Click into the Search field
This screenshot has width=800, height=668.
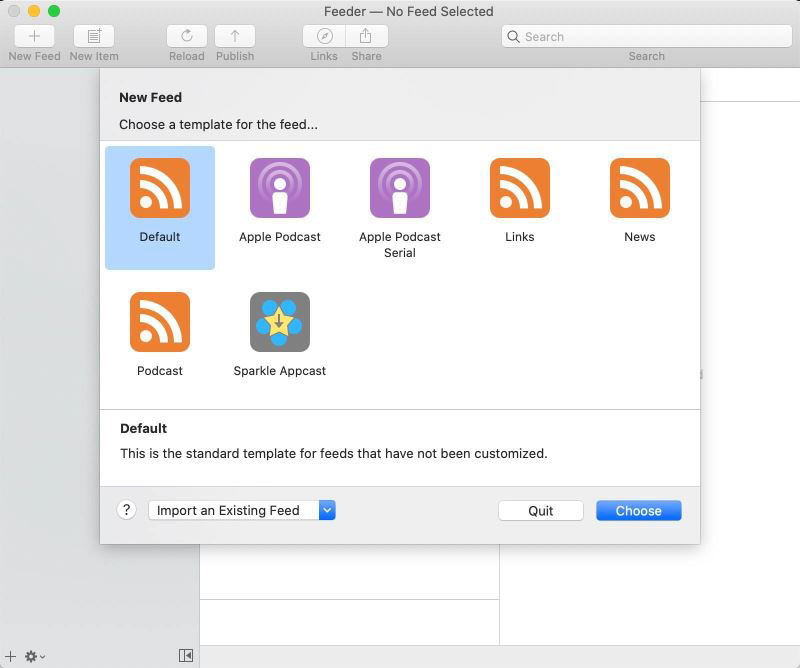click(646, 36)
